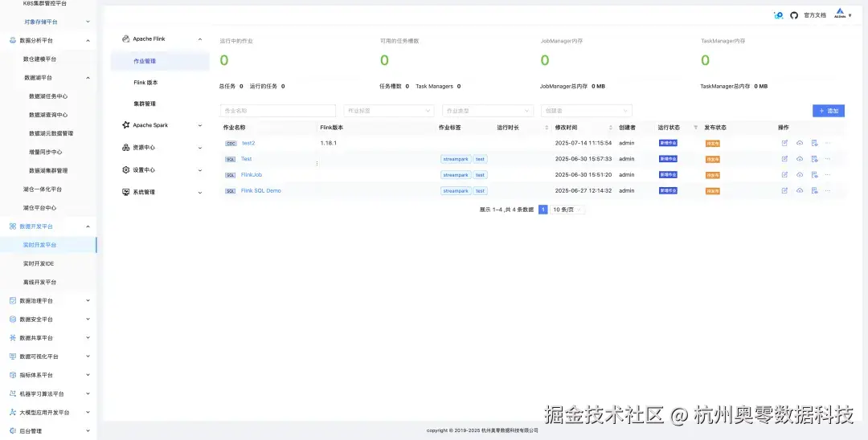Viewport: 868px width, 440px height.
Task: Click the 资源中心 menu icon
Action: tap(125, 148)
